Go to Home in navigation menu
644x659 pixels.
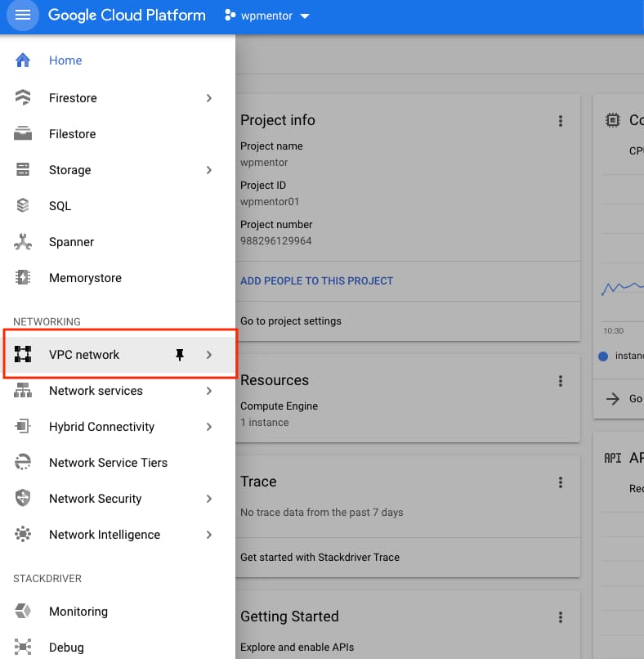(x=118, y=61)
